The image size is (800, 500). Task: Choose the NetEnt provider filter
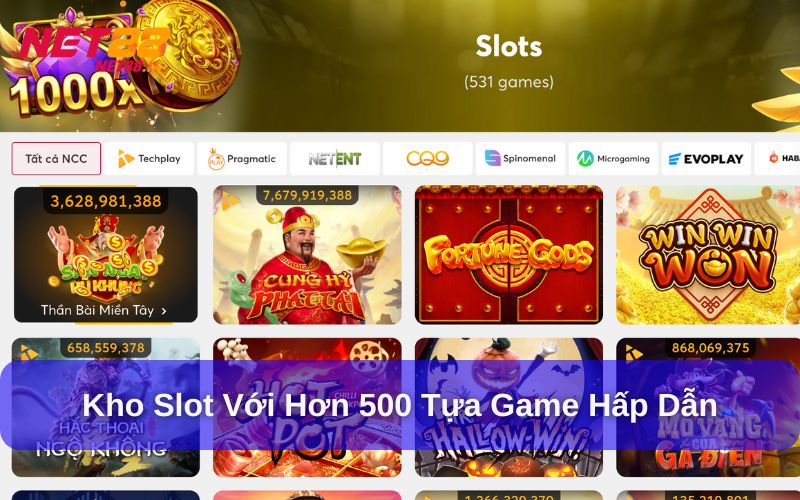coord(335,159)
